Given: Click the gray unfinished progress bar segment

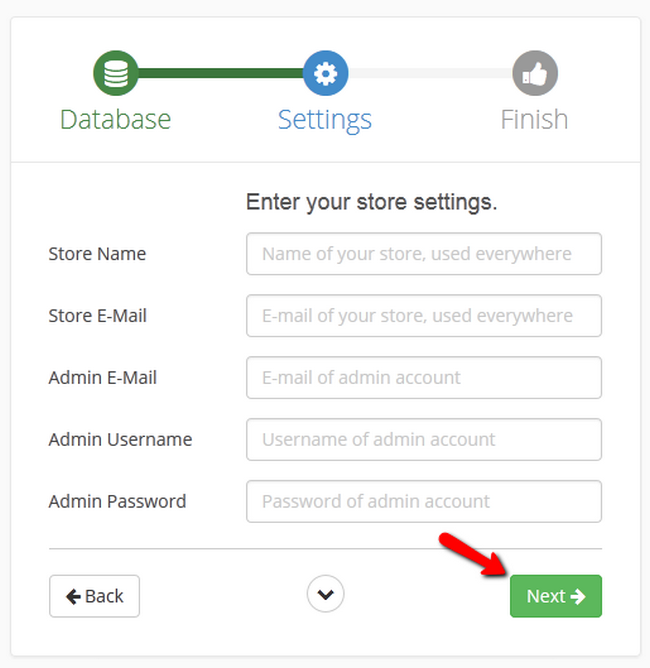Looking at the screenshot, I should pyautogui.click(x=430, y=73).
